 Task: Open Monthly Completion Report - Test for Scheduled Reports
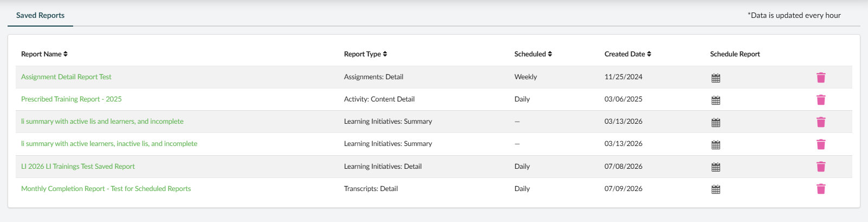pos(106,189)
